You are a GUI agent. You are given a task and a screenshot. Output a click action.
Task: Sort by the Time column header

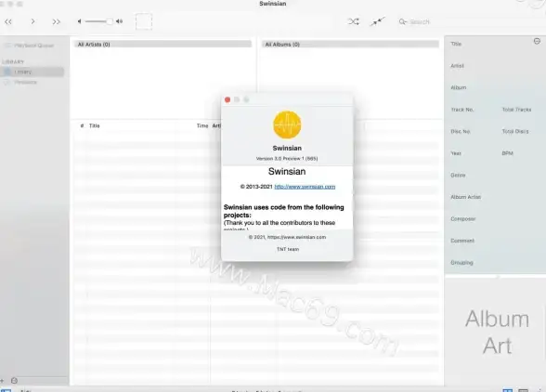[202, 125]
